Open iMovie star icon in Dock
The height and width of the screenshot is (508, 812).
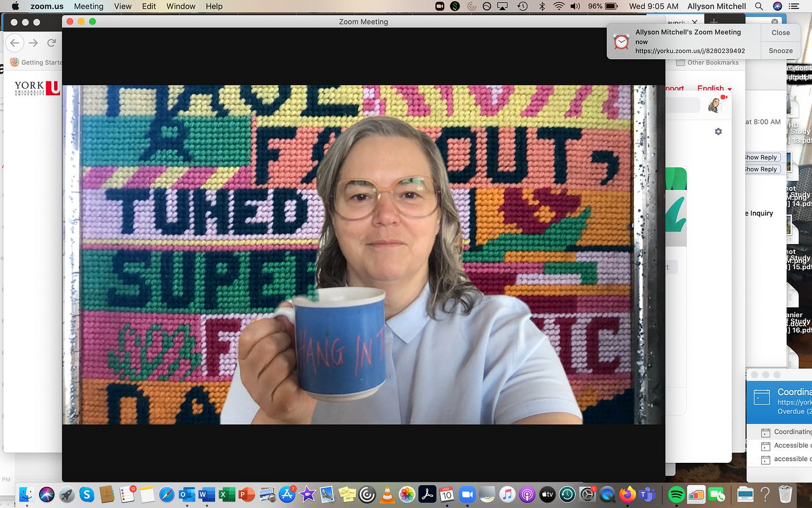(307, 494)
